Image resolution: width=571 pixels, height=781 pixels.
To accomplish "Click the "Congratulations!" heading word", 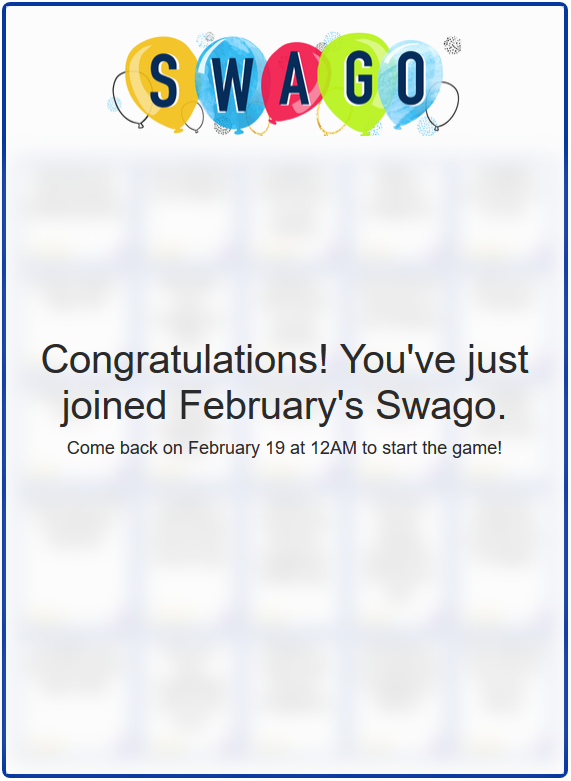I will pyautogui.click(x=185, y=360).
